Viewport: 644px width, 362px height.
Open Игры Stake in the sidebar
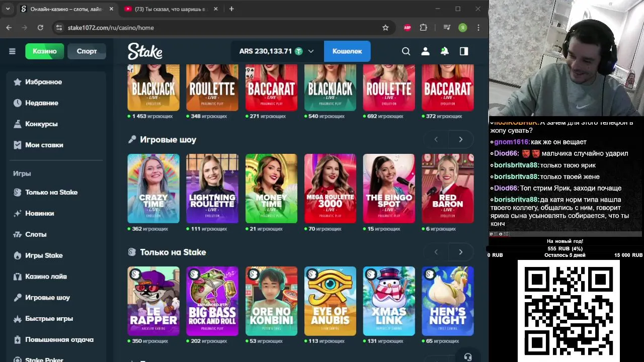(56, 255)
